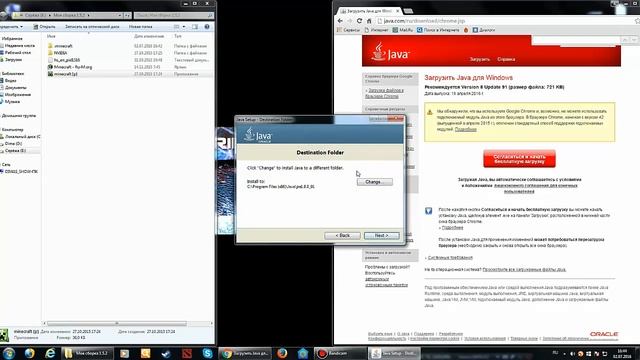Viewport: 640px width, 360px height.
Task: Sort Explorer files by the Имя column
Action: [51, 36]
